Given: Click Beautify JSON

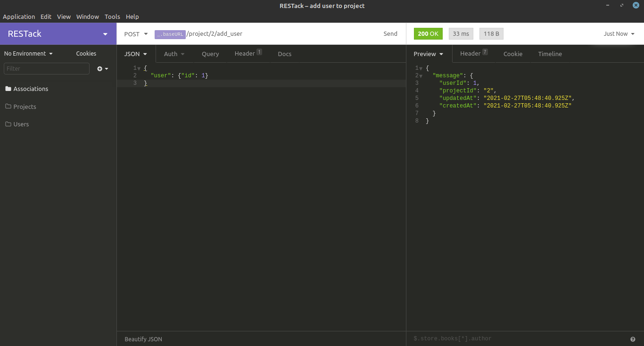Looking at the screenshot, I should [x=143, y=339].
